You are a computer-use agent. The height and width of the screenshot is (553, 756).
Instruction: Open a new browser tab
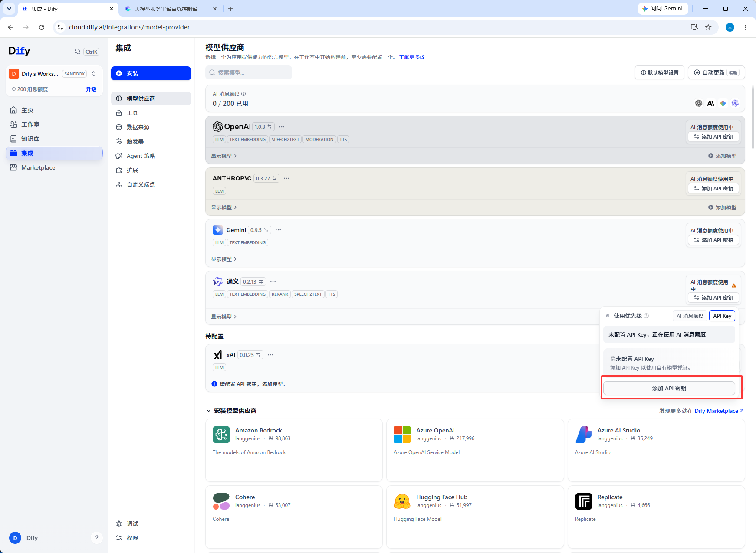pyautogui.click(x=230, y=9)
